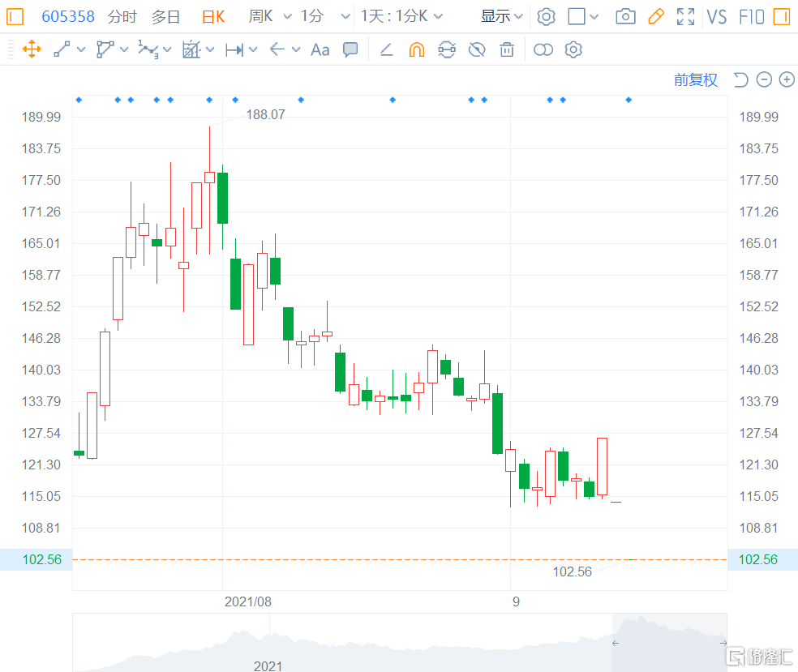Click the 102.56 low price label on chart
Image resolution: width=798 pixels, height=672 pixels.
point(572,571)
